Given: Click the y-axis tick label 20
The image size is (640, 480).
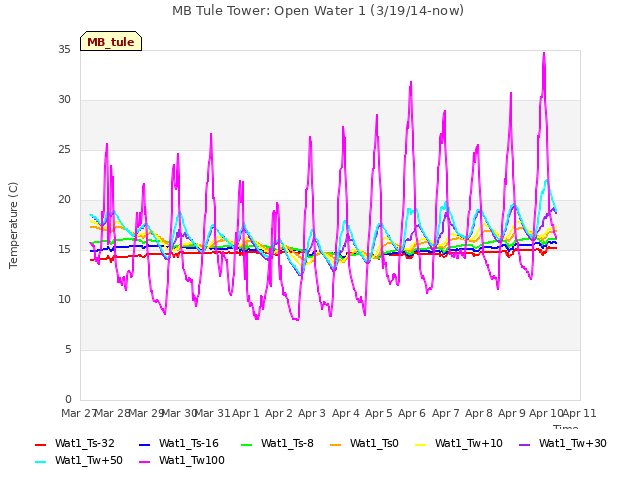Looking at the screenshot, I should [x=64, y=200].
